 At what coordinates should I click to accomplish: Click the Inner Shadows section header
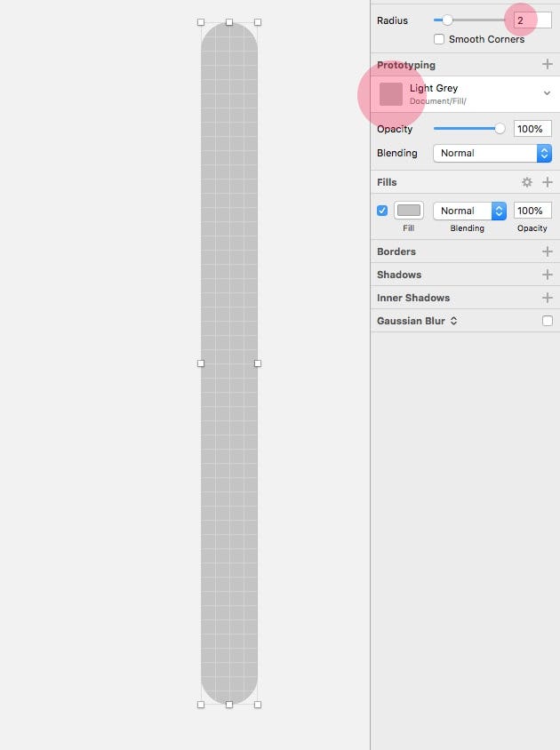click(x=413, y=298)
